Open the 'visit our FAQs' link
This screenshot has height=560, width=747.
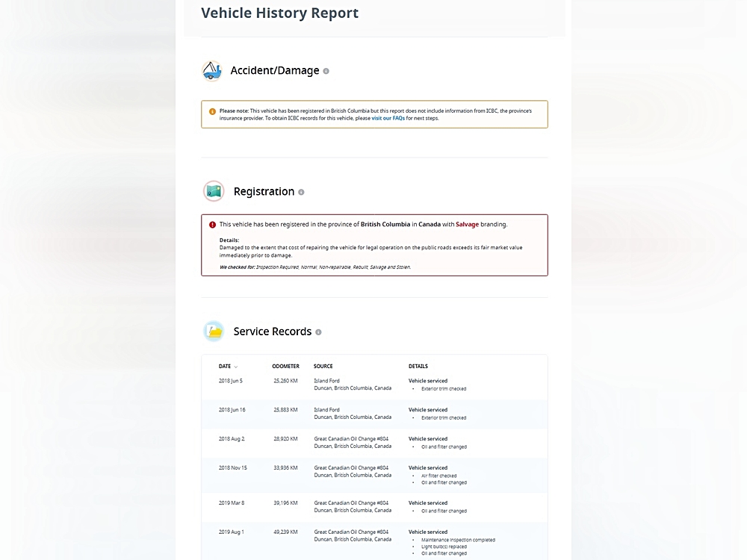pos(388,118)
